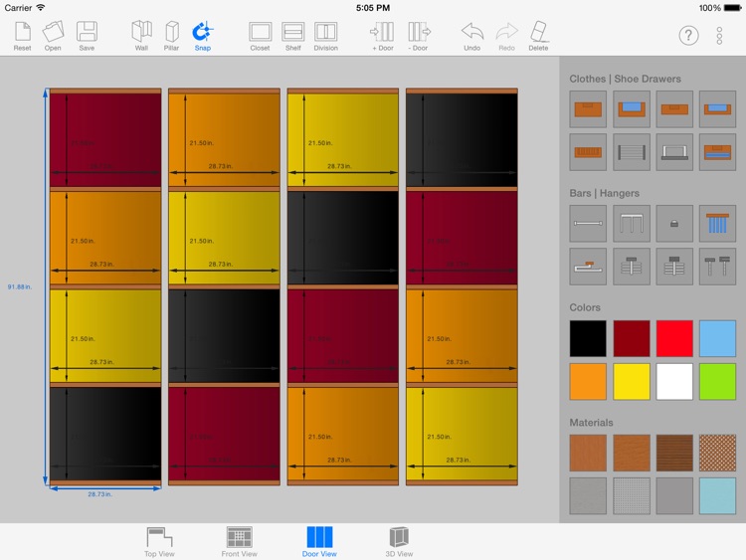Choose the bright red color swatch
This screenshot has width=746, height=560.
[x=674, y=338]
